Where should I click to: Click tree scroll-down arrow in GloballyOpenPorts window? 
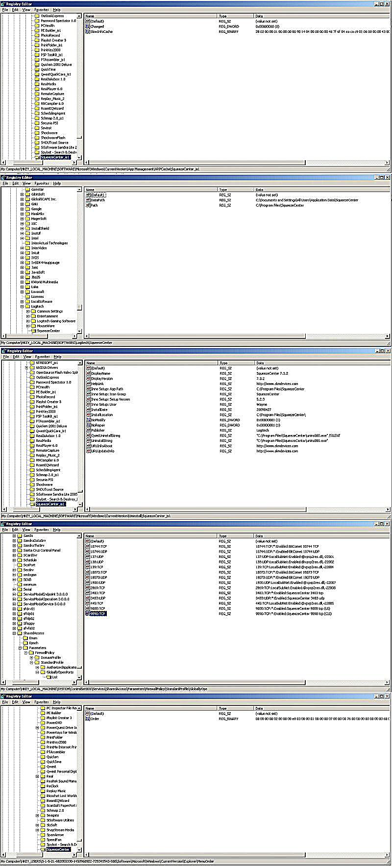(80, 676)
